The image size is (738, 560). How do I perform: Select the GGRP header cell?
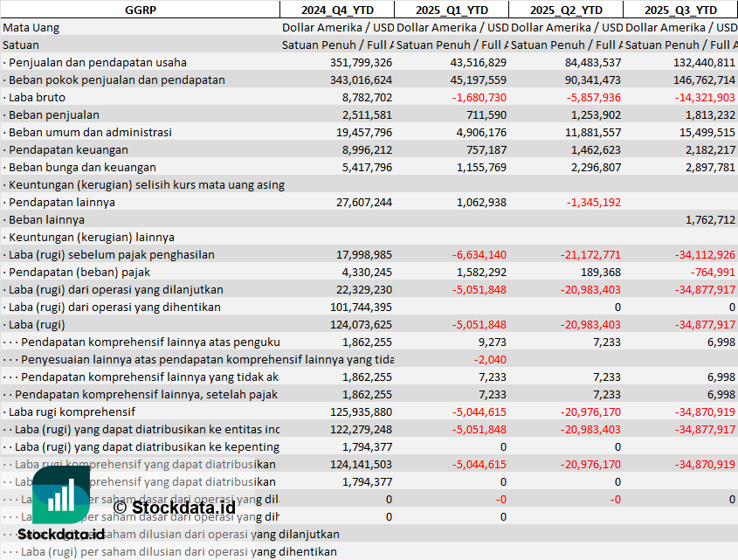tap(140, 10)
